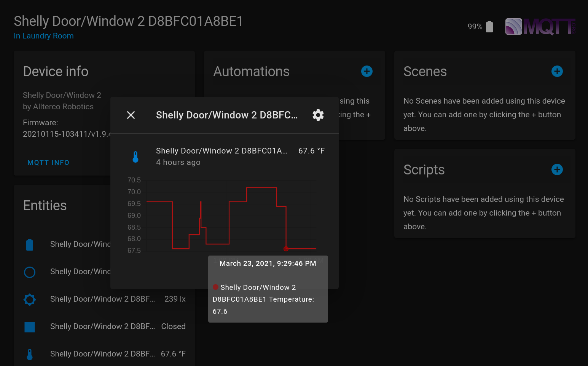
Task: Click the blue square icon beside Closed state
Action: (30, 327)
